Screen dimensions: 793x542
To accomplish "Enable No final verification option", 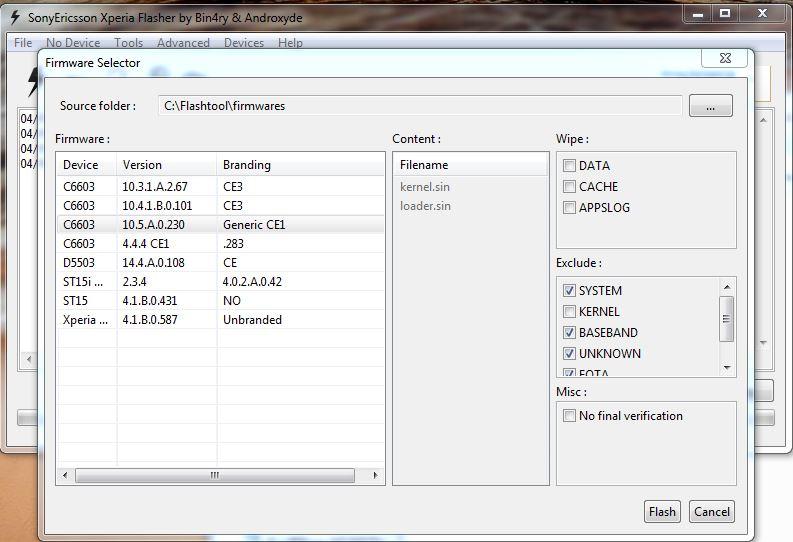I will pos(569,416).
